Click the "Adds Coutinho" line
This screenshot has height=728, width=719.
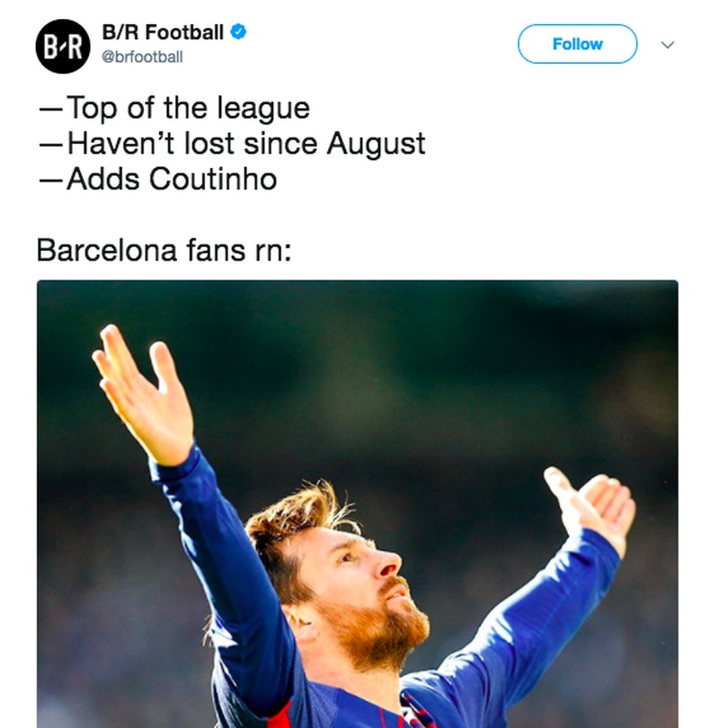[158, 179]
